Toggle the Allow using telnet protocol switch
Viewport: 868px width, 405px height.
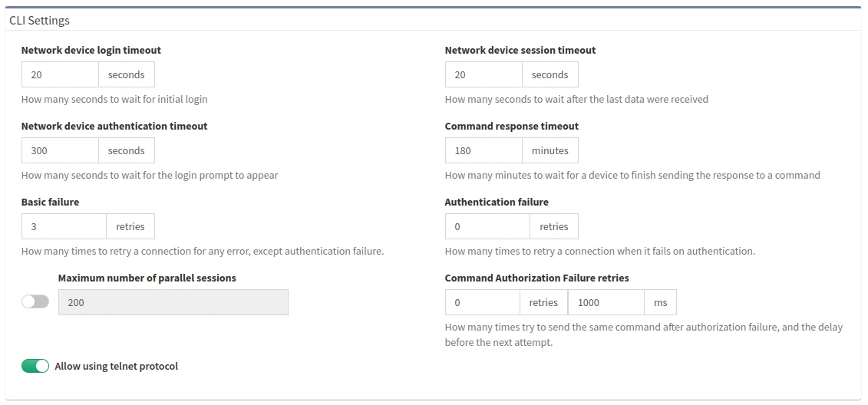point(35,367)
